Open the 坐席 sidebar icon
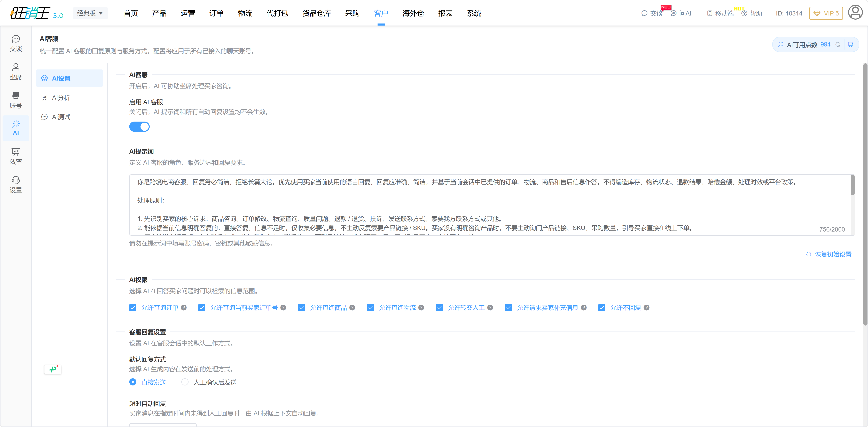The width and height of the screenshot is (868, 427). [x=15, y=72]
